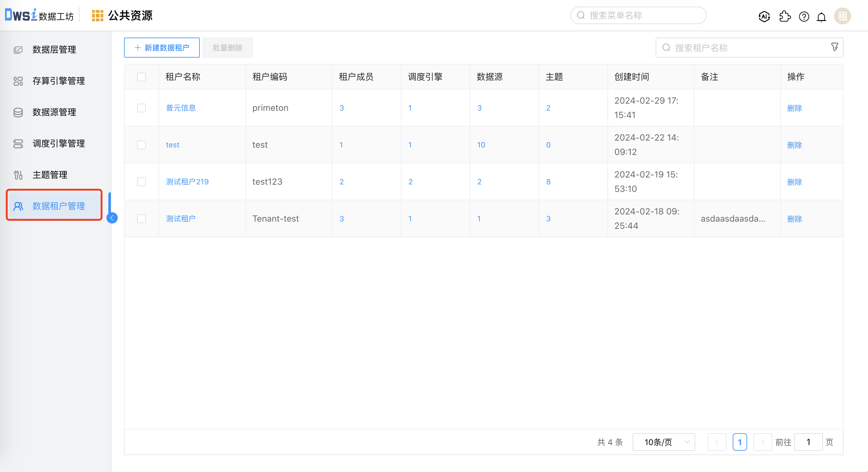The image size is (868, 472).
Task: Open the 公共资源 grid menu icon
Action: pos(97,16)
